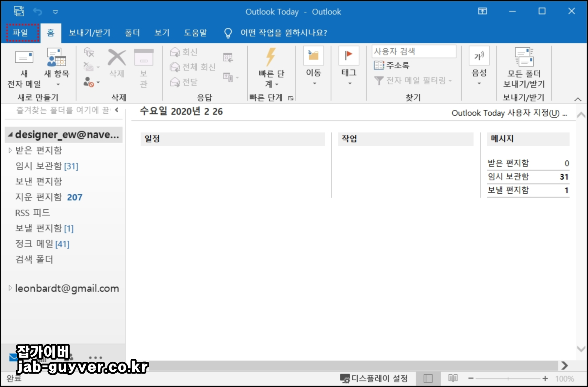Switch to Reading view icon in status bar
The height and width of the screenshot is (387, 588).
point(453,378)
